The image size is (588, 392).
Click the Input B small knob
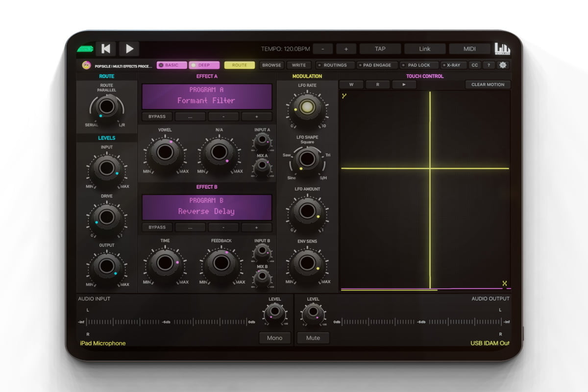pyautogui.click(x=262, y=251)
